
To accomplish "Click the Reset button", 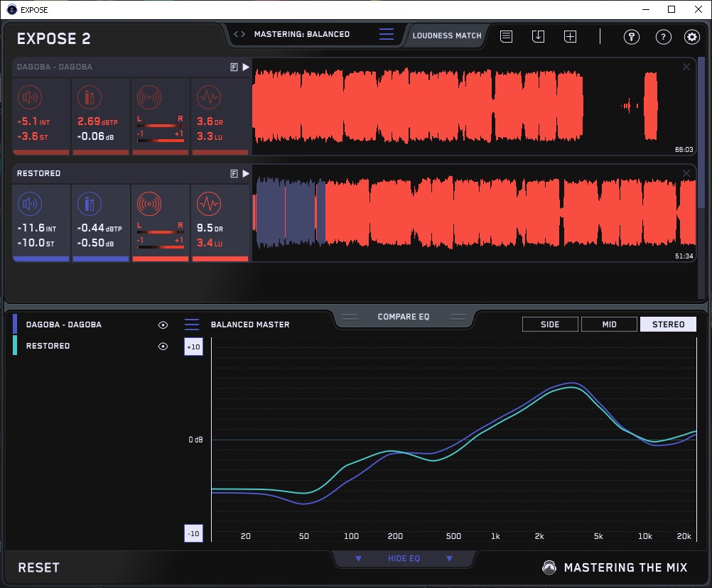I will coord(38,567).
